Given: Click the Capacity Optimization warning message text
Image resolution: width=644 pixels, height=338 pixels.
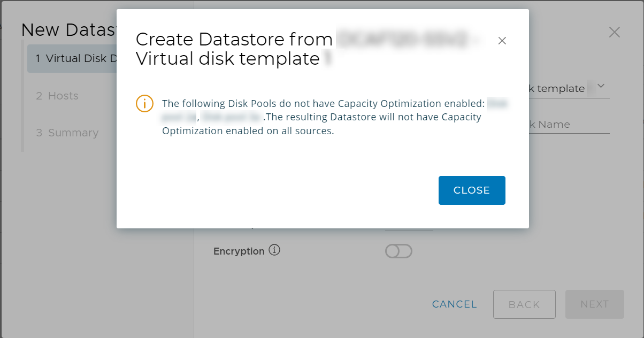Looking at the screenshot, I should tap(321, 117).
